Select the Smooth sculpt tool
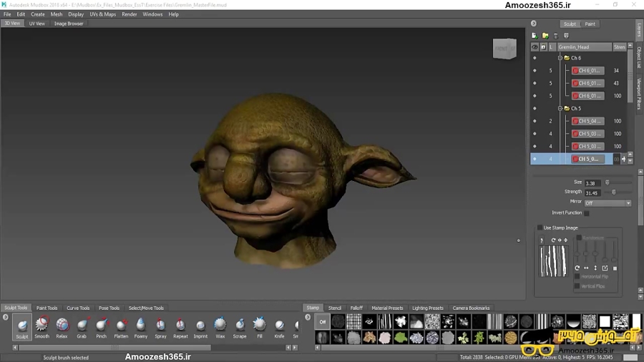644x362 pixels. point(42,326)
